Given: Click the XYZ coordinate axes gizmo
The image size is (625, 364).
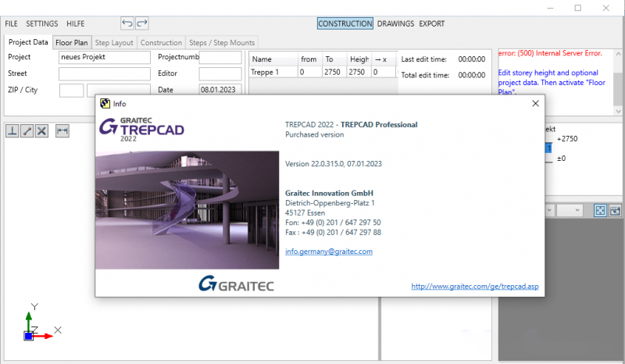Looking at the screenshot, I should (x=41, y=323).
